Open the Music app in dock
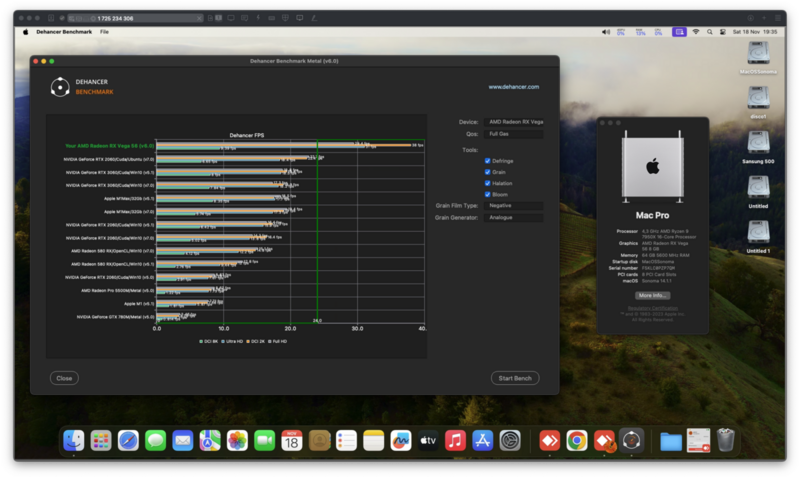The height and width of the screenshot is (478, 800). (x=455, y=440)
